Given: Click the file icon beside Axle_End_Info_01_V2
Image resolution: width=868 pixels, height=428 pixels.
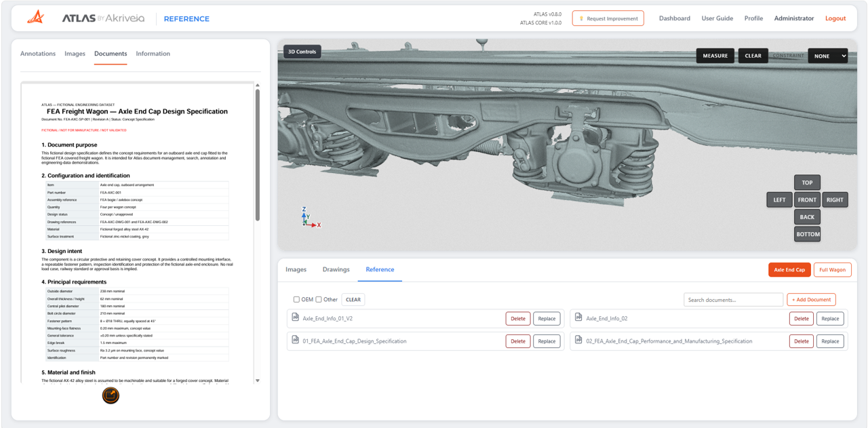Looking at the screenshot, I should point(296,318).
